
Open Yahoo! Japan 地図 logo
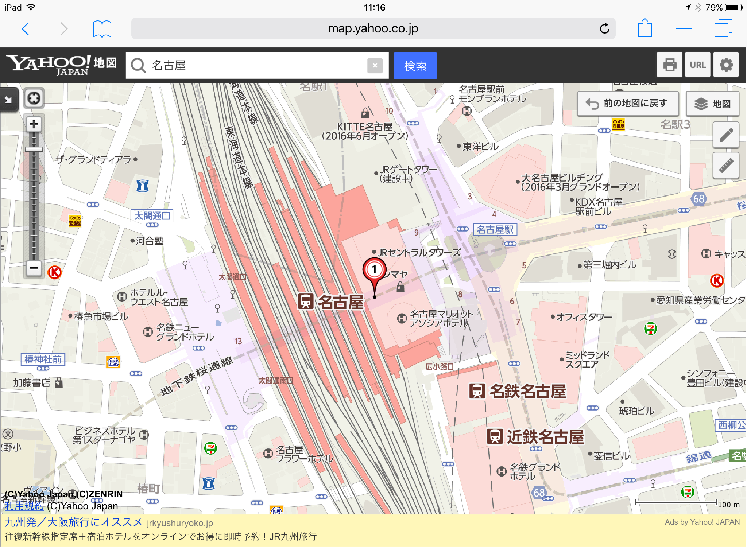61,65
